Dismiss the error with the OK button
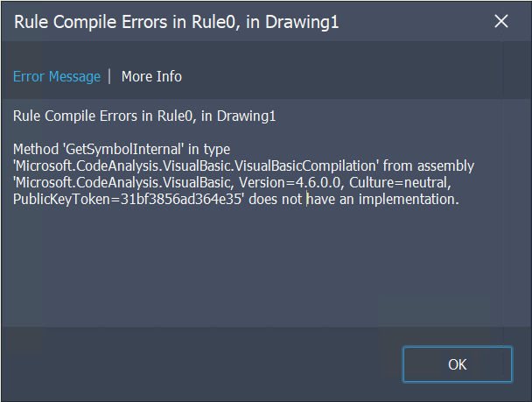The image size is (532, 402). click(458, 364)
